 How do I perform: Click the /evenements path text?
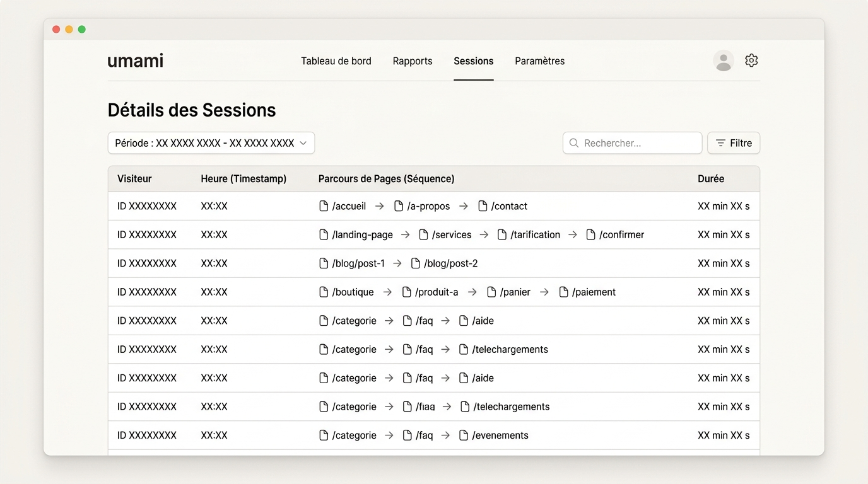coord(500,435)
